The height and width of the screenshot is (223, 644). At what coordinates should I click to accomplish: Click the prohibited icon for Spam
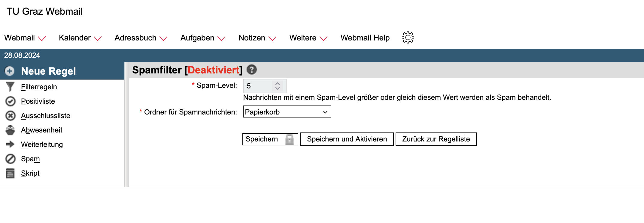point(11,159)
